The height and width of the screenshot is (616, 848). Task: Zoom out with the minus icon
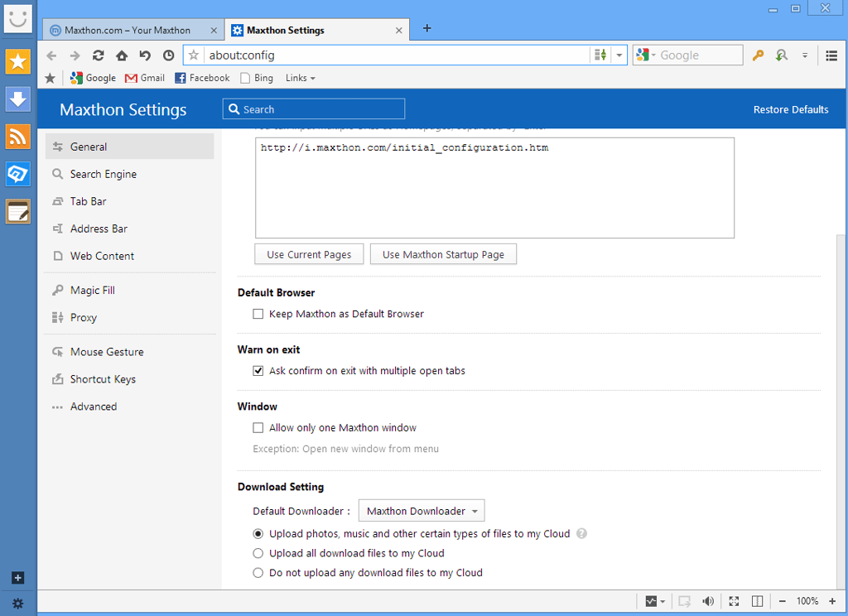click(782, 601)
